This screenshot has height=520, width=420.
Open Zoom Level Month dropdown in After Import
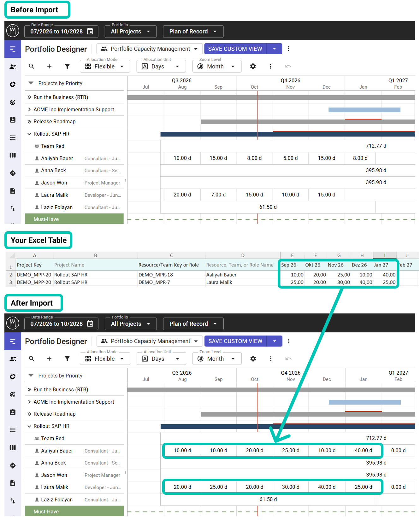pyautogui.click(x=217, y=359)
